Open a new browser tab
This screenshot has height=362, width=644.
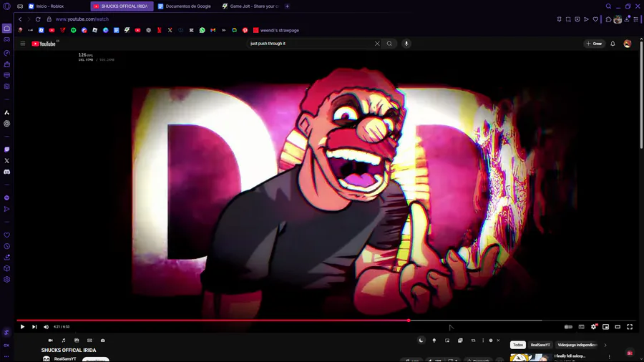click(287, 6)
